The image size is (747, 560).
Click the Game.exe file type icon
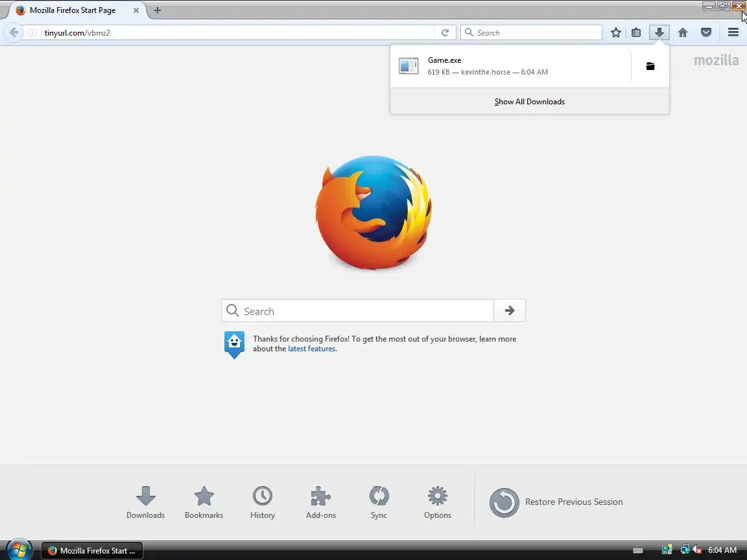coord(409,66)
